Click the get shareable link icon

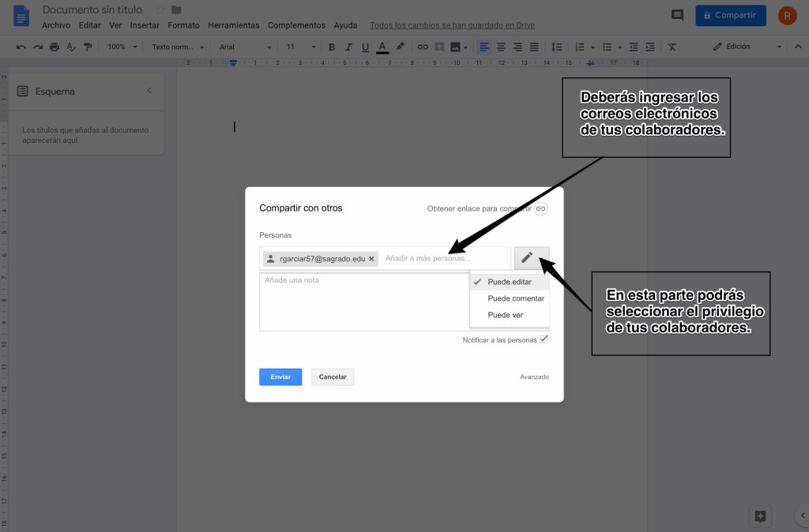(540, 208)
